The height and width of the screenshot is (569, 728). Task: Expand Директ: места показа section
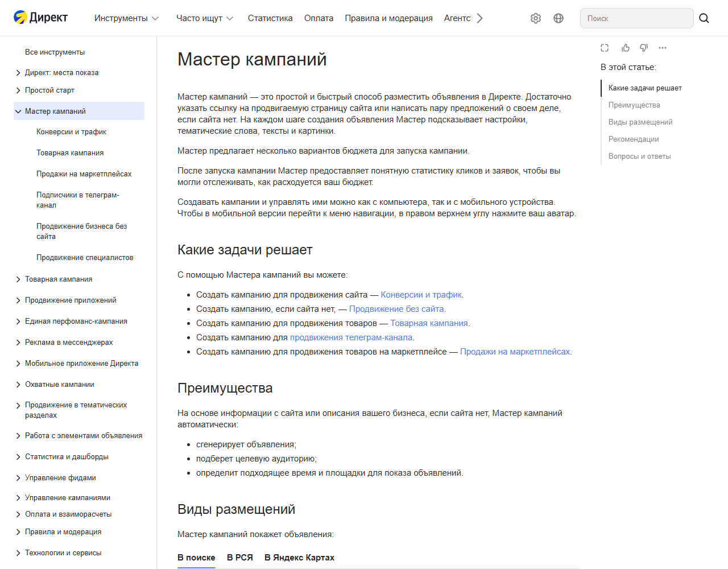pos(18,73)
